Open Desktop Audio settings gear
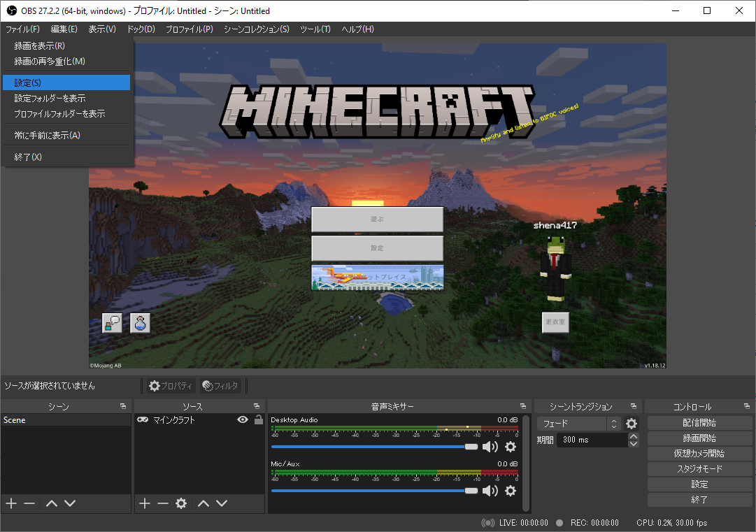The width and height of the screenshot is (756, 532). [x=511, y=447]
